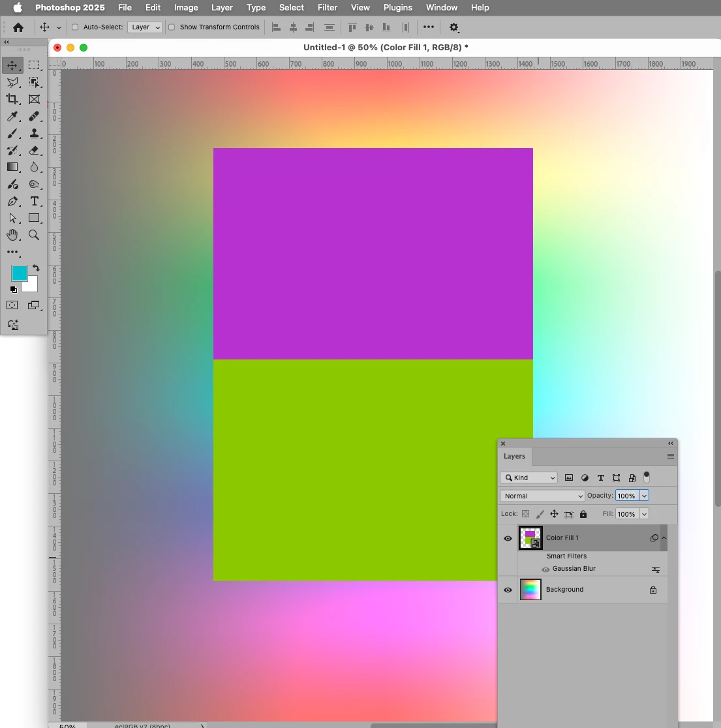Activate the Gradient tool

[x=12, y=167]
